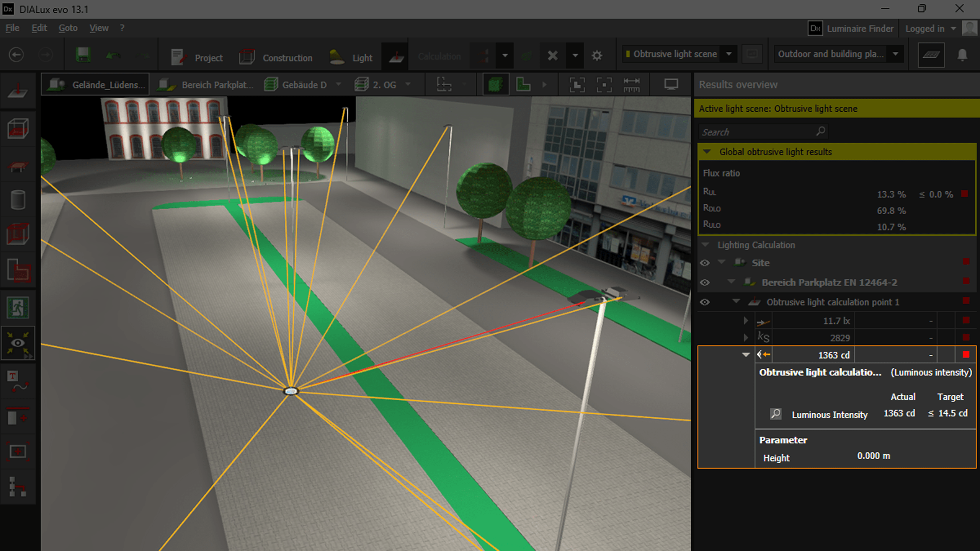Expand the 11.7 lx result row
980x551 pixels.
[x=745, y=321]
